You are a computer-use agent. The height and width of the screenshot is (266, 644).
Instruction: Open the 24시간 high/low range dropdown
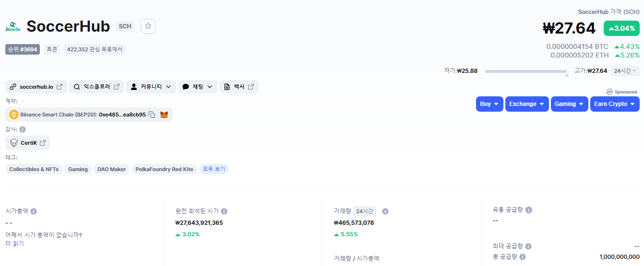pos(625,71)
